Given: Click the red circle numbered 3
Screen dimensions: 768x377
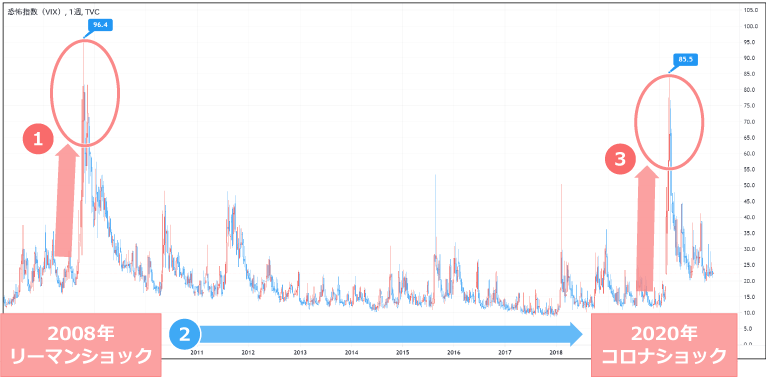Looking at the screenshot, I should (x=620, y=161).
